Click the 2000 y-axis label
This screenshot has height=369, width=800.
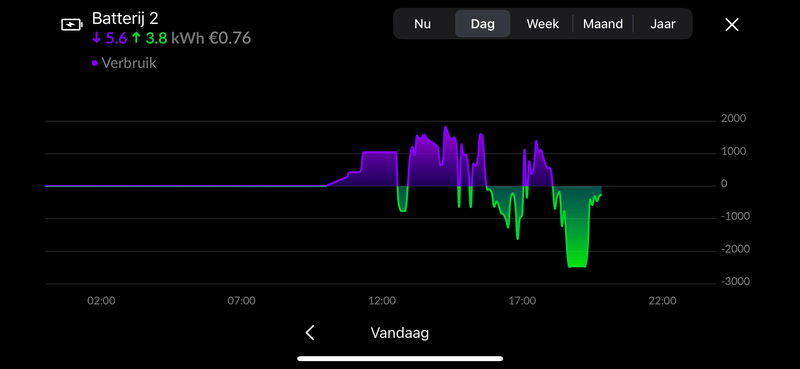[733, 118]
